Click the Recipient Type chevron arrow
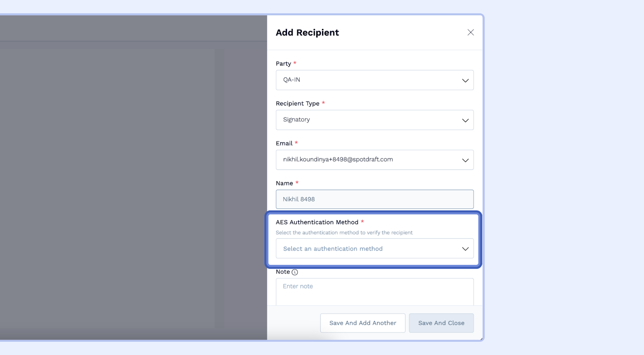 (465, 120)
